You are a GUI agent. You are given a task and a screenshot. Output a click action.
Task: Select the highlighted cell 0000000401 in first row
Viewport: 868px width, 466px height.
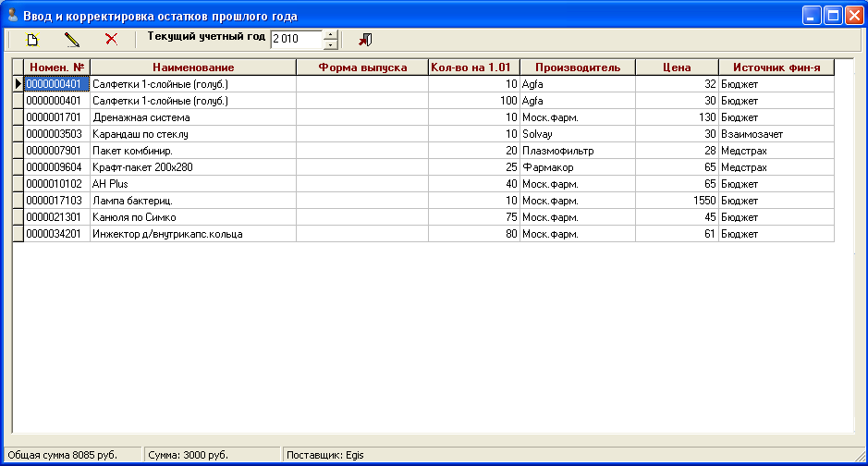pos(57,84)
